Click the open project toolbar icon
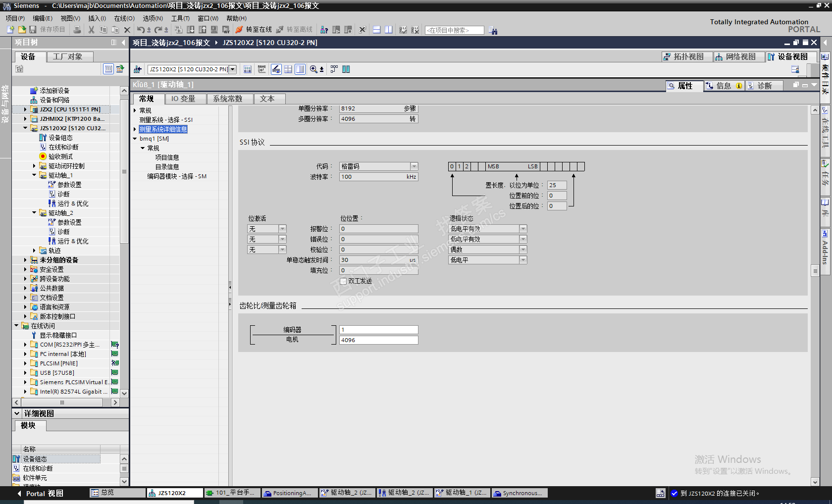The height and width of the screenshot is (504, 832). [22, 30]
